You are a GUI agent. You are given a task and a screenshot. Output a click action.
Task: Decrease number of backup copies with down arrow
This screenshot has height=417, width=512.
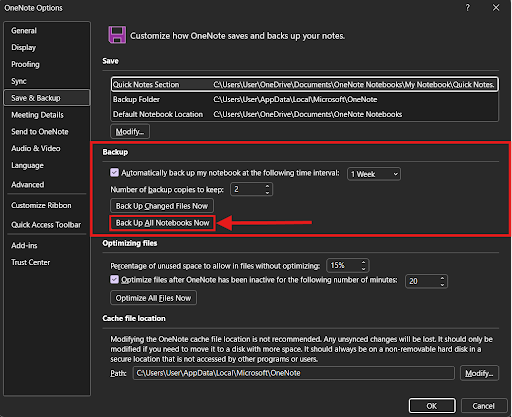click(x=267, y=193)
